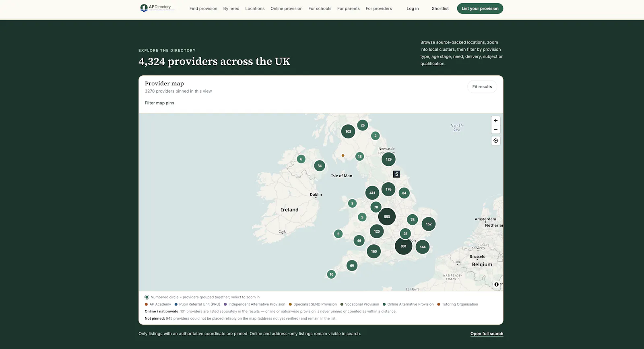Screen dimensions: 644x349
Task: Select the square 5 map marker
Action: [396, 174]
